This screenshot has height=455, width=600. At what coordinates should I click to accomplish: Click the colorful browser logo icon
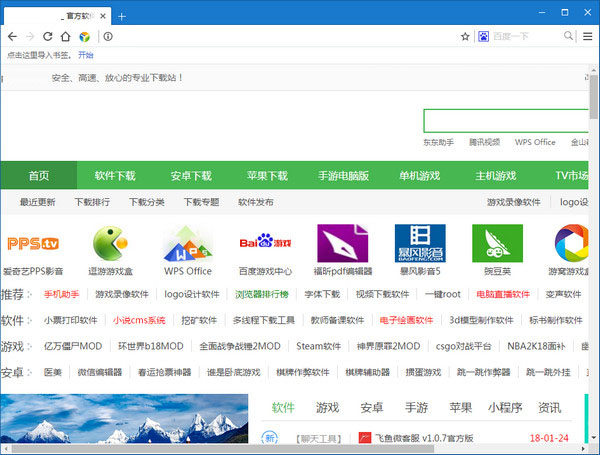85,37
